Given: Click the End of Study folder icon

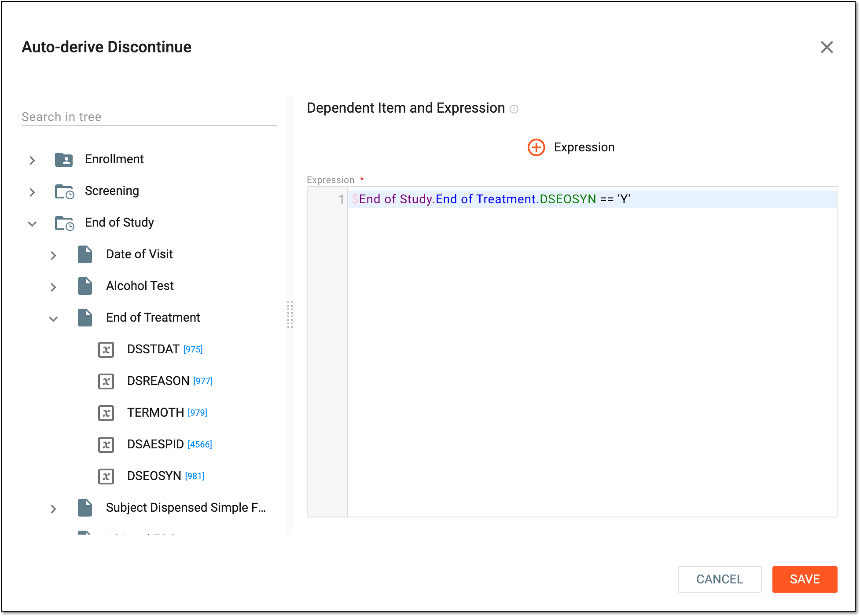Looking at the screenshot, I should 64,223.
